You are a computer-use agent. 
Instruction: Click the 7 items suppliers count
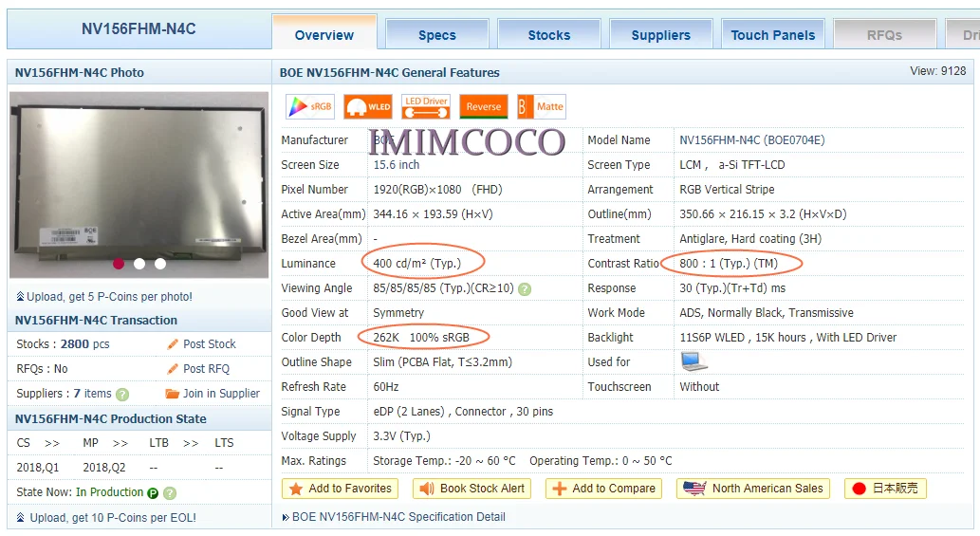coord(93,393)
